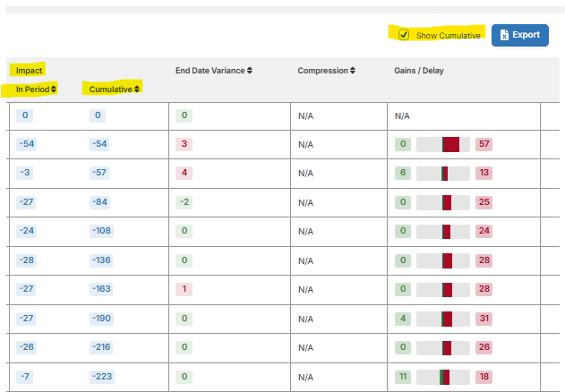
Task: Sort by Compression column arrows
Action: 353,71
